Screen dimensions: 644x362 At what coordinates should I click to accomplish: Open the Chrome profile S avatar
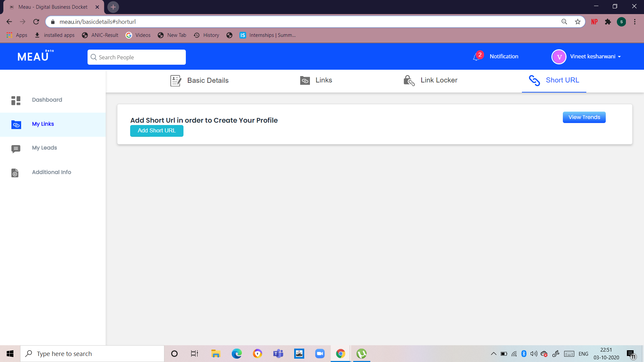pyautogui.click(x=622, y=22)
